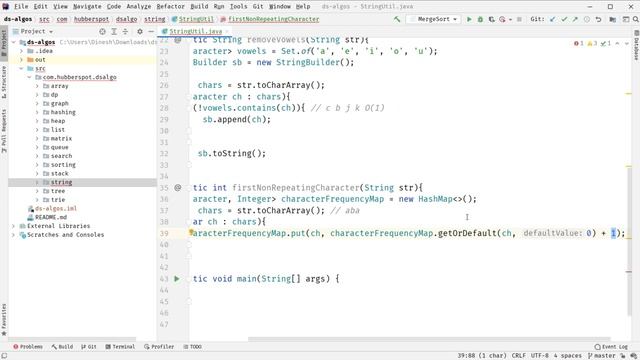Click the 4 spaces indent status
This screenshot has height=360, width=640.
pos(567,356)
